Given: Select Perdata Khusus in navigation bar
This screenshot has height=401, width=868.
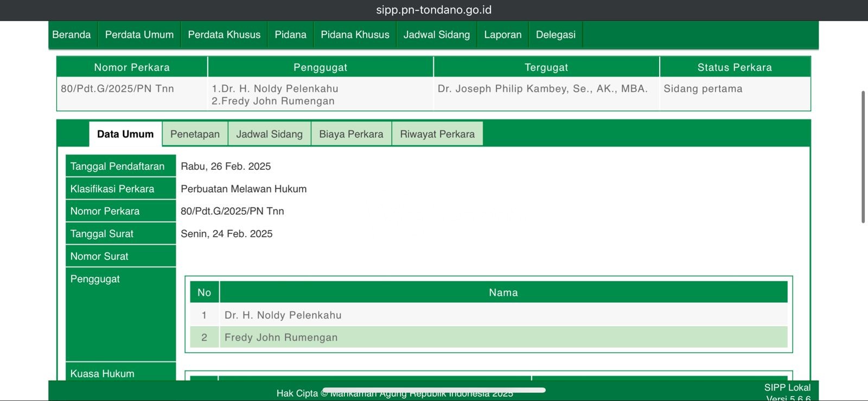Looking at the screenshot, I should [x=224, y=35].
